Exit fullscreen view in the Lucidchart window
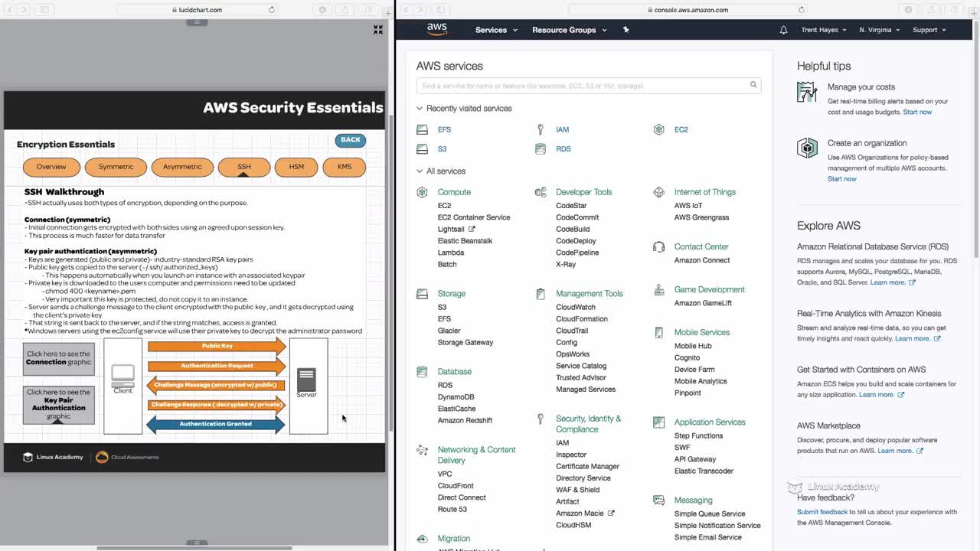The image size is (980, 551). tap(377, 29)
